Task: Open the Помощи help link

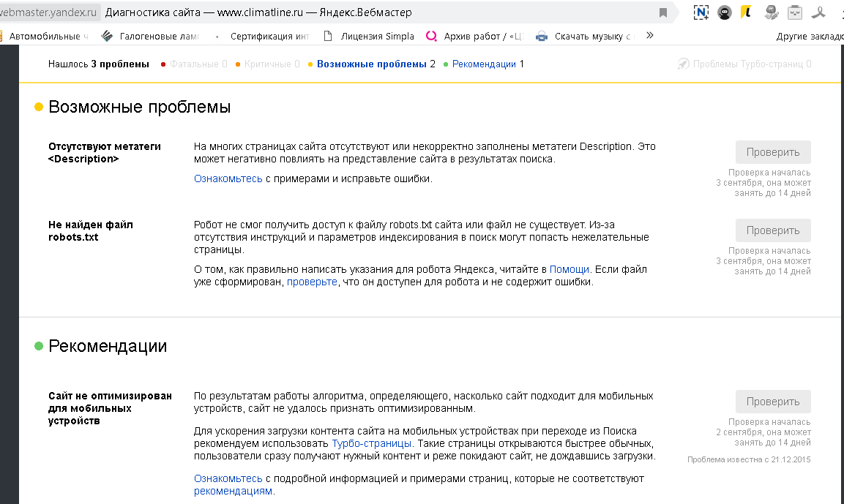Action: click(569, 269)
